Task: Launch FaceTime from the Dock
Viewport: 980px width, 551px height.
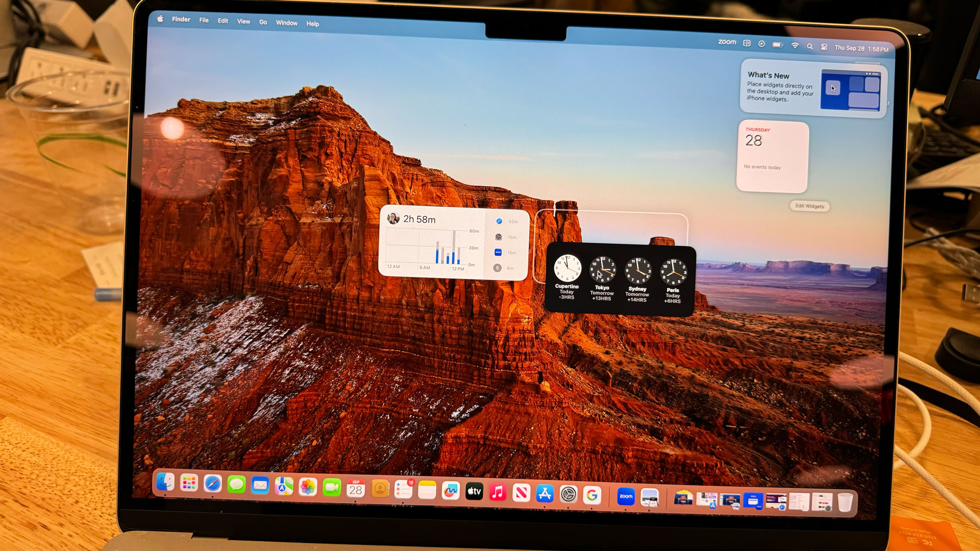Action: click(332, 488)
